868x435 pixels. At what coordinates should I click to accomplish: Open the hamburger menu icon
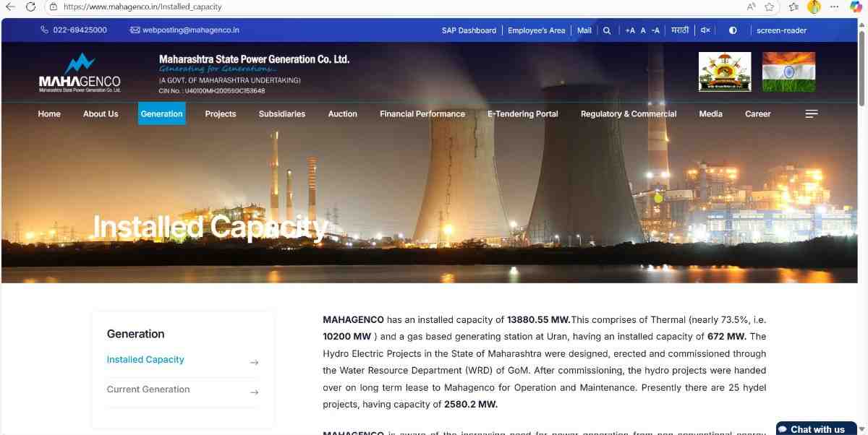tap(812, 114)
